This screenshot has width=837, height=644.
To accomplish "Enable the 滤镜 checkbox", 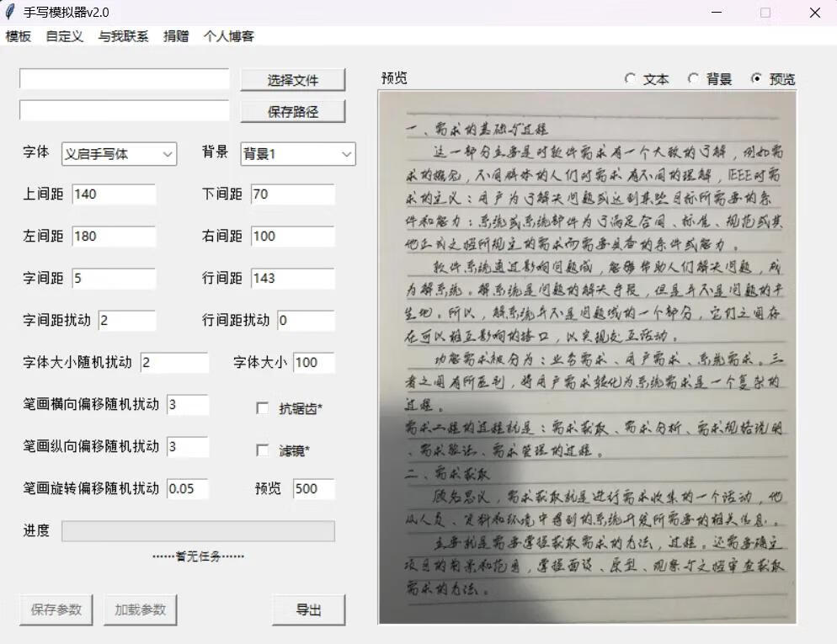I will pos(263,450).
